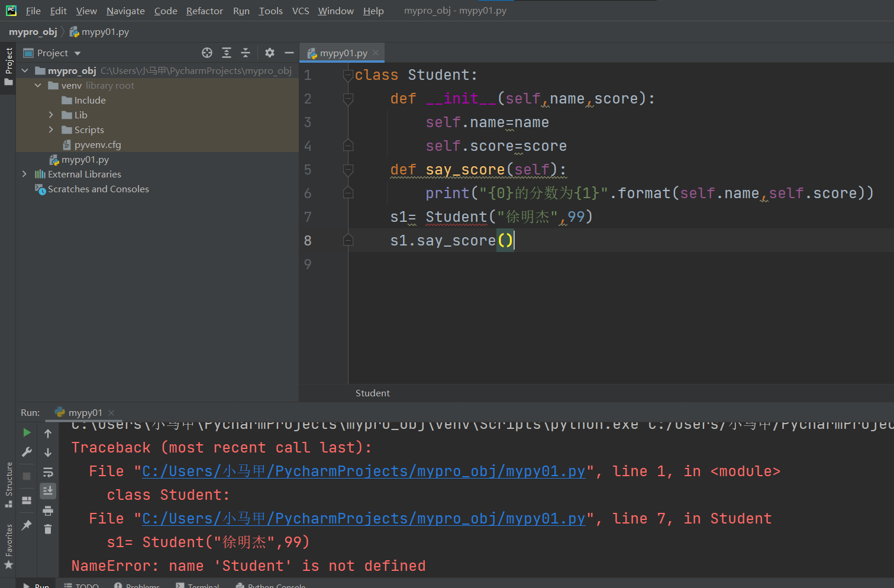Open the traceback link for line 7
Image resolution: width=894 pixels, height=588 pixels.
363,519
